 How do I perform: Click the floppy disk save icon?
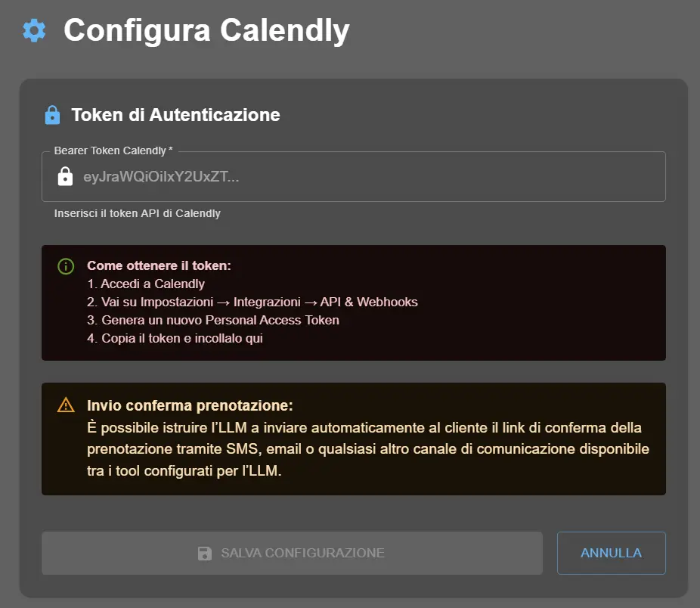coord(203,553)
